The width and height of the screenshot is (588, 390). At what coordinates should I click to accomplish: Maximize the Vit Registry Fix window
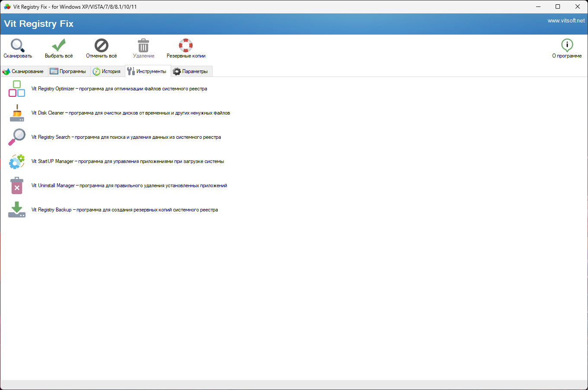[558, 6]
